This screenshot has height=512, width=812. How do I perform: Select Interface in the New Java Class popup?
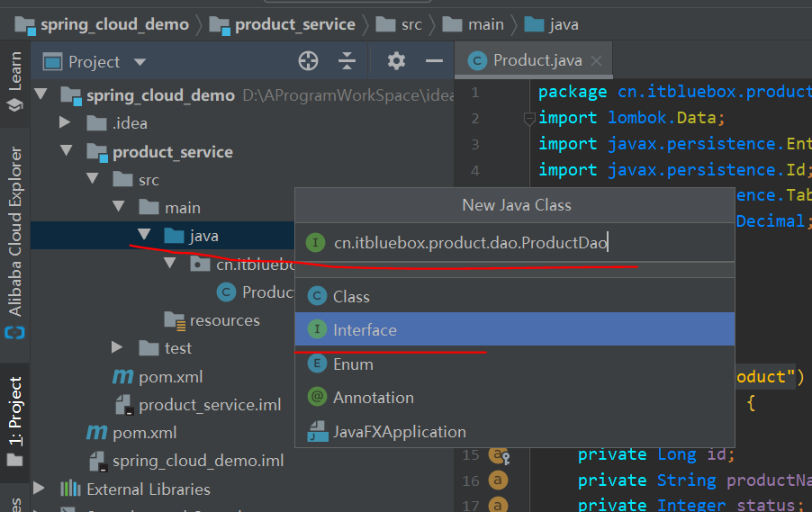365,330
